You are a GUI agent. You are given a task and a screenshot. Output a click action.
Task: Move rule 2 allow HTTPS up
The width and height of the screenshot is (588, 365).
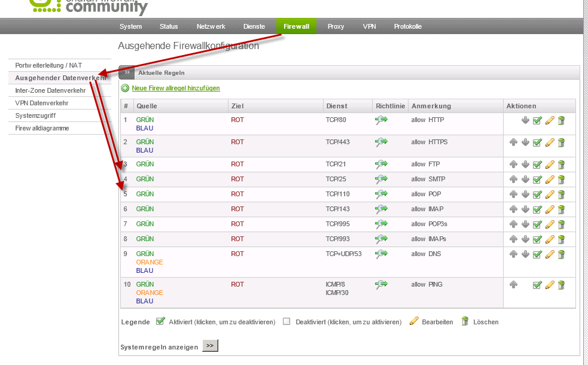click(x=513, y=142)
